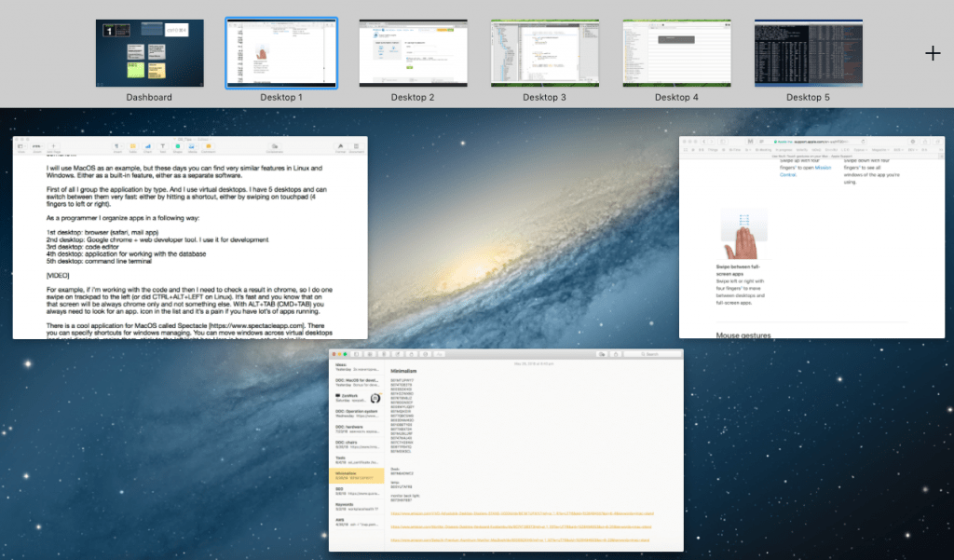
Task: Click the Safari back button
Action: click(704, 142)
